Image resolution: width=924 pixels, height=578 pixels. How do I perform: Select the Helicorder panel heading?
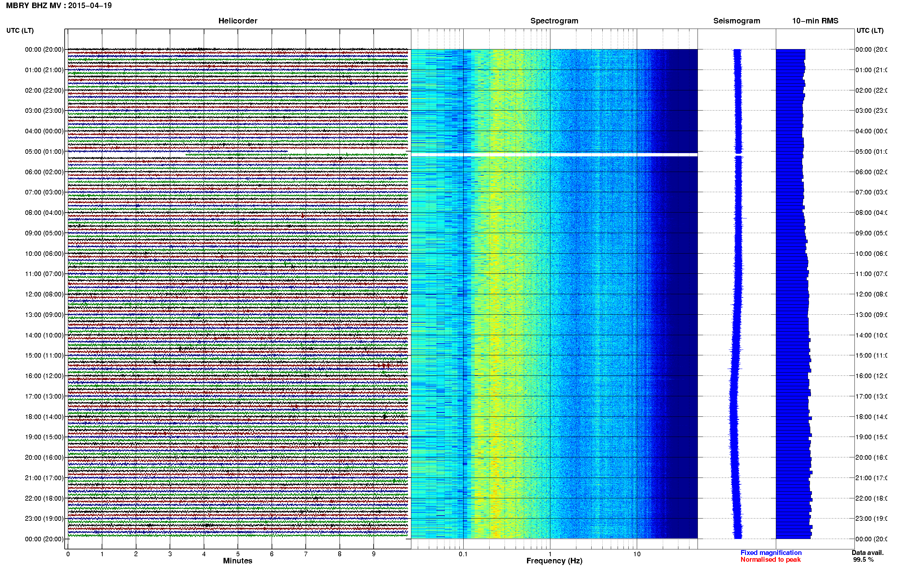point(237,21)
